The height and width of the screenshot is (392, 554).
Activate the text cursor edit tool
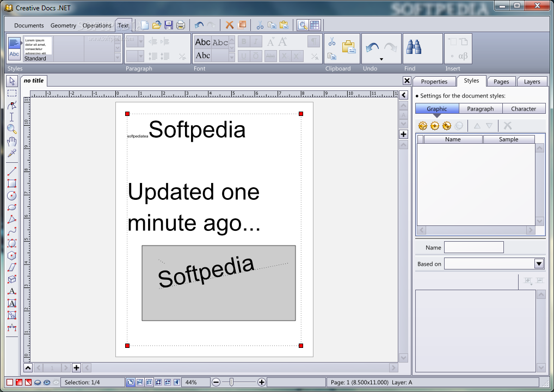[x=12, y=118]
